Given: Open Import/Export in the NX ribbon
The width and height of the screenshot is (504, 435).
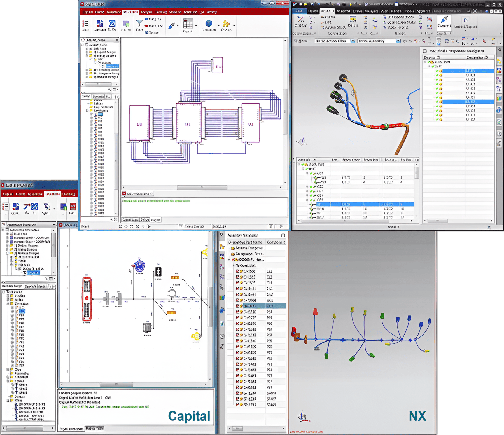Looking at the screenshot, I should (x=465, y=23).
